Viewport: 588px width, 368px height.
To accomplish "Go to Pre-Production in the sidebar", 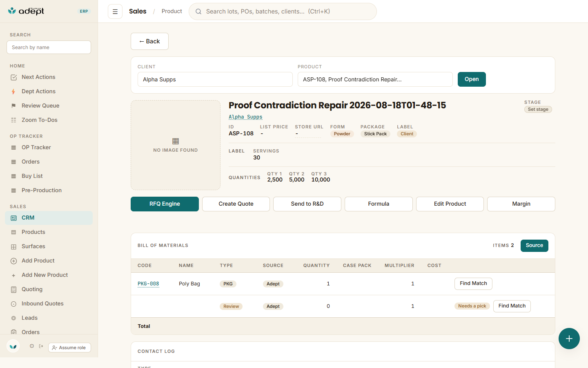I will click(49, 191).
